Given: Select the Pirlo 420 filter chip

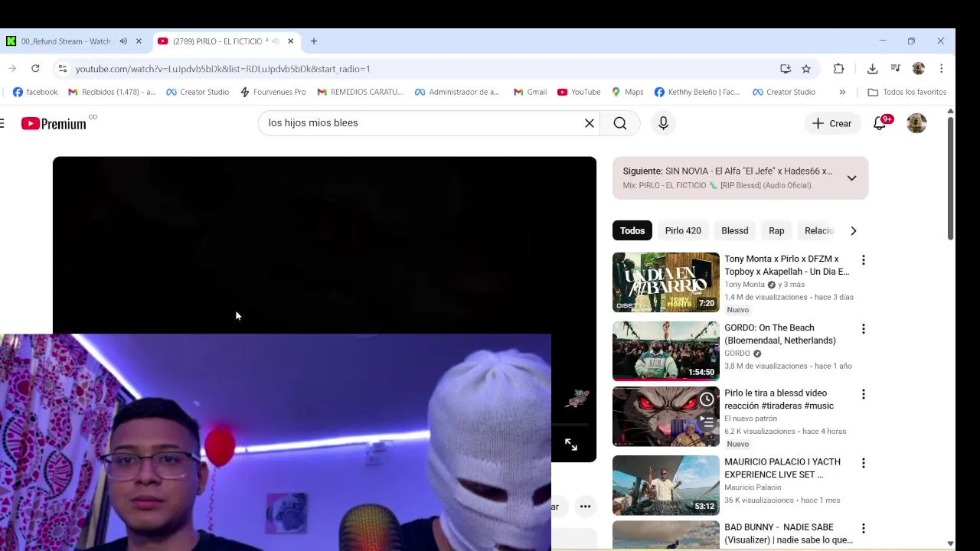Looking at the screenshot, I should (683, 230).
